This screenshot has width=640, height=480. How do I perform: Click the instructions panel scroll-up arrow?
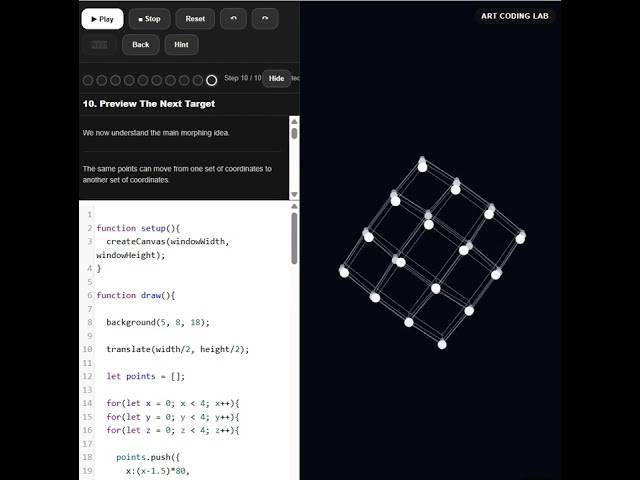(x=294, y=122)
